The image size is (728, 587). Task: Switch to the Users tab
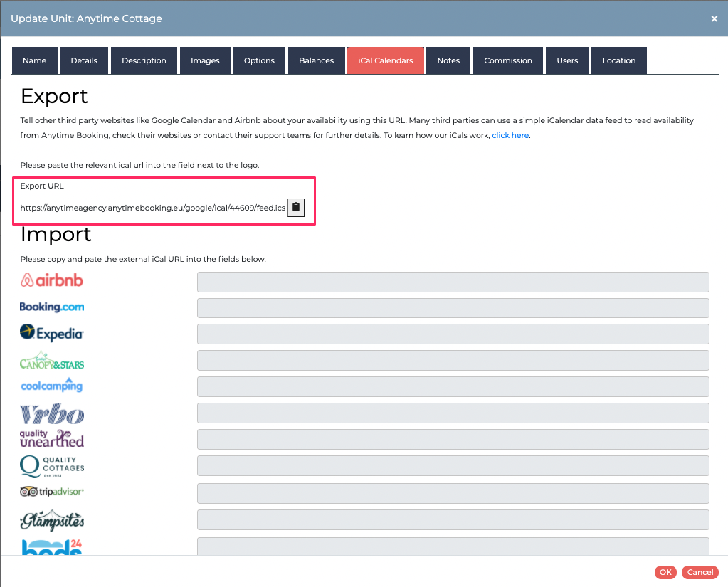[567, 60]
